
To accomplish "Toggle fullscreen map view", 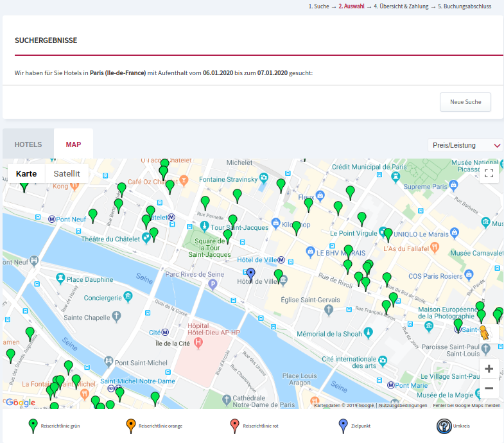I will (489, 173).
